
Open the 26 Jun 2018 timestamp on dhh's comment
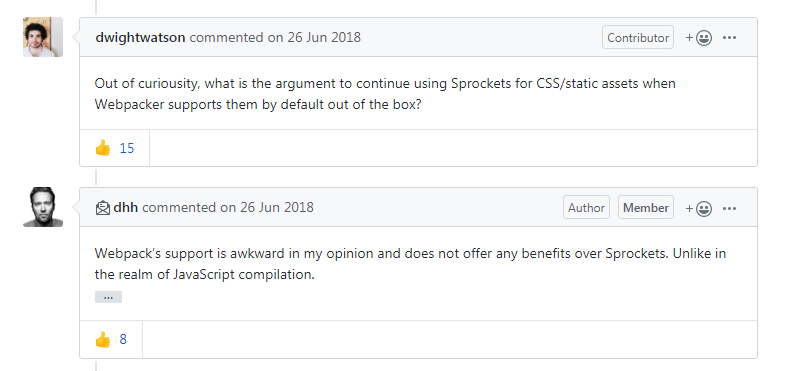(x=267, y=208)
